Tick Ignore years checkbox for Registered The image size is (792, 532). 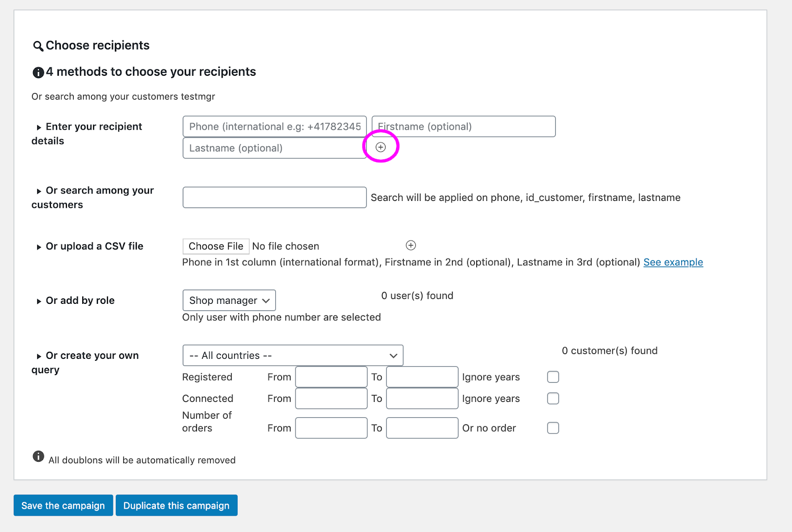point(553,377)
